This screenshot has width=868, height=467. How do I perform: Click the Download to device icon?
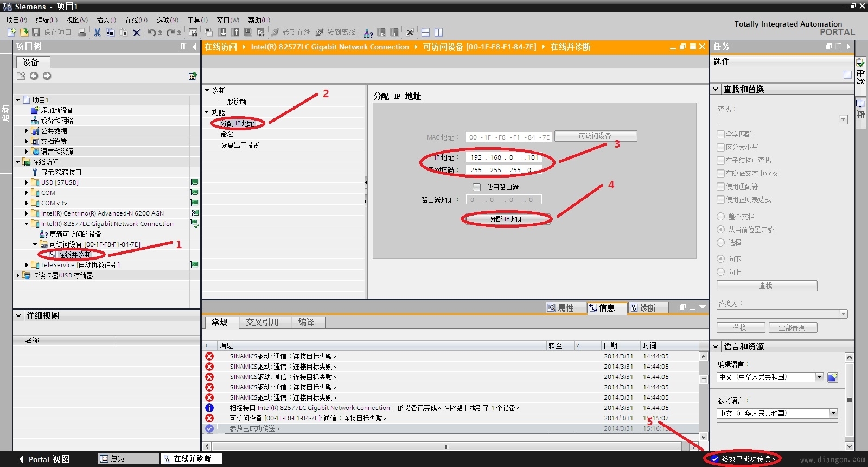(222, 33)
